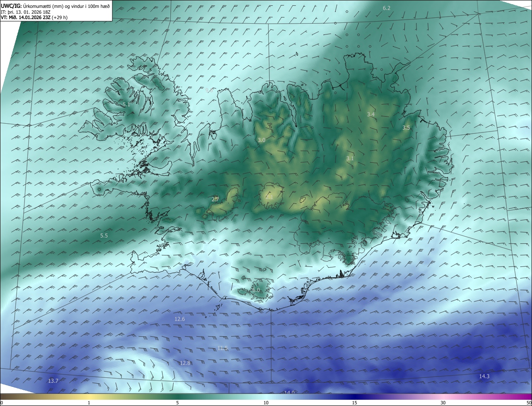The image size is (532, 406).
Task: Click the 5.1 value label on the Westfjords
Action: coord(127,105)
